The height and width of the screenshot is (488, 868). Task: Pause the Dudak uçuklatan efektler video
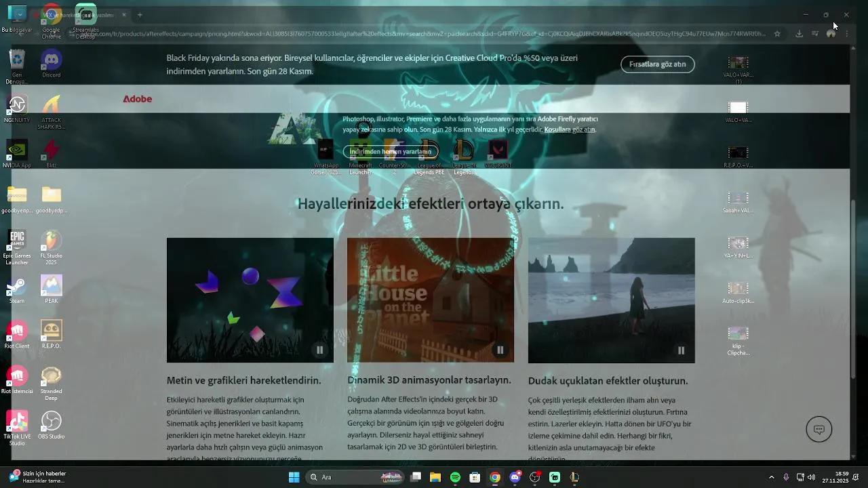(681, 350)
